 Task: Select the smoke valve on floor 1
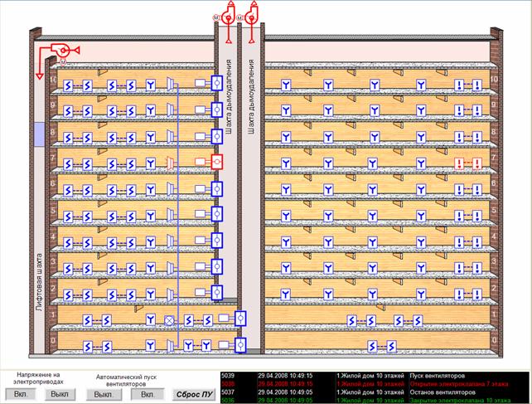(240, 319)
